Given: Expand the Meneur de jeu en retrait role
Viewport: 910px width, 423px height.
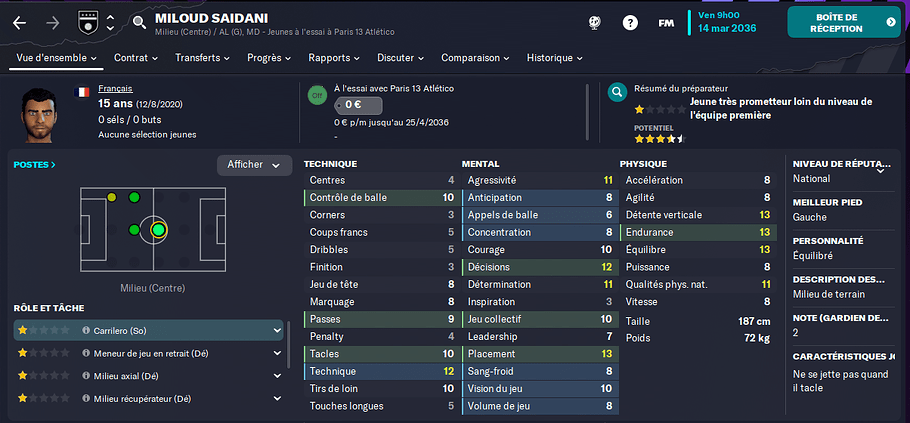Looking at the screenshot, I should pos(277,353).
